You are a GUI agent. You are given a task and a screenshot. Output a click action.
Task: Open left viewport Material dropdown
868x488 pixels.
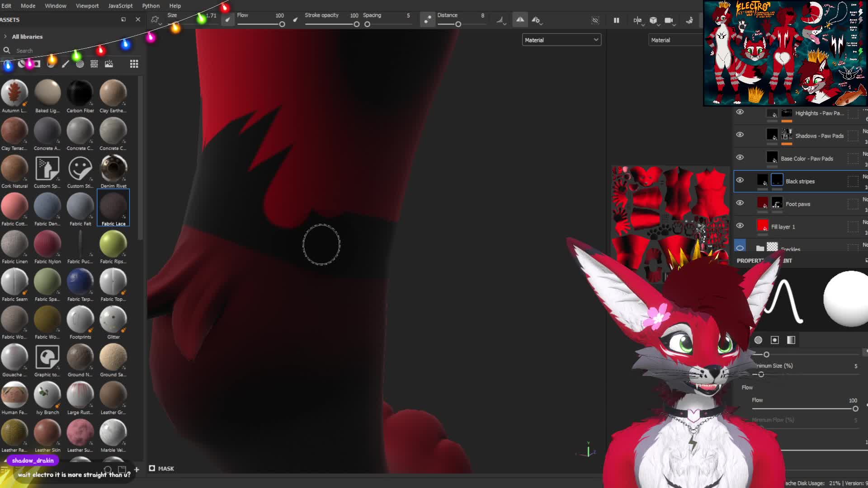[x=561, y=40]
